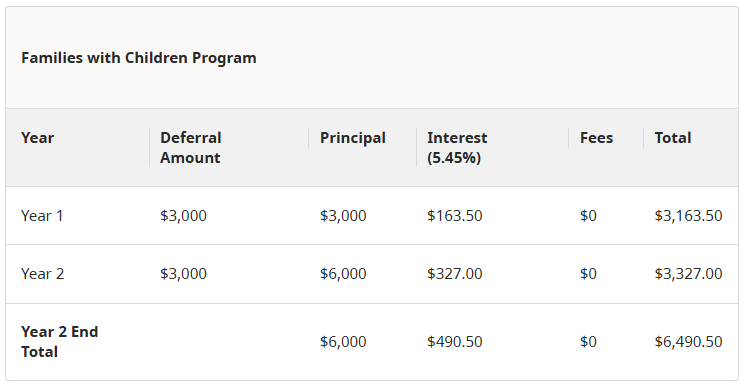Select the end total interest $490.50
The width and height of the screenshot is (744, 386).
tap(455, 341)
